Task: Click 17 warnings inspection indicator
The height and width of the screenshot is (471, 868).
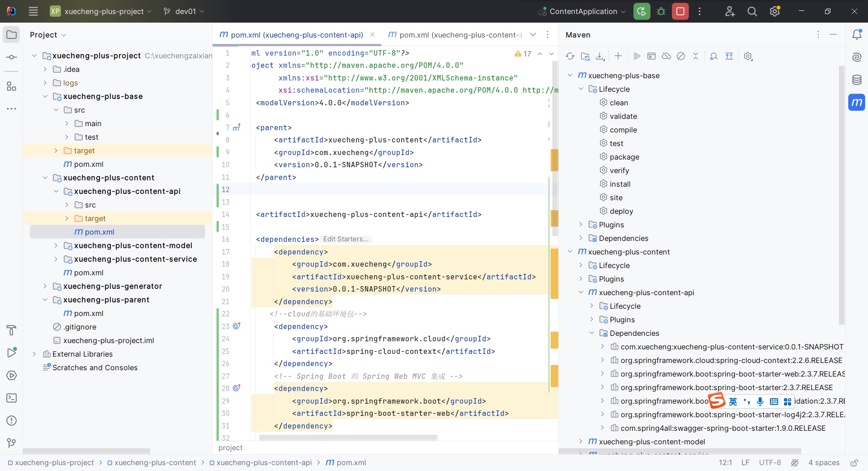Action: (523, 54)
